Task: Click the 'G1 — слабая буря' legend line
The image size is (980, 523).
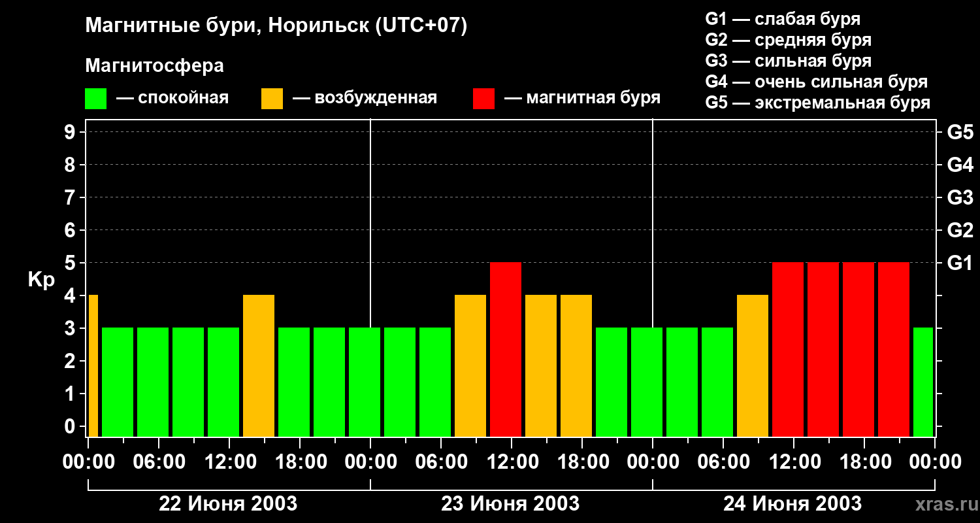Action: 783,18
